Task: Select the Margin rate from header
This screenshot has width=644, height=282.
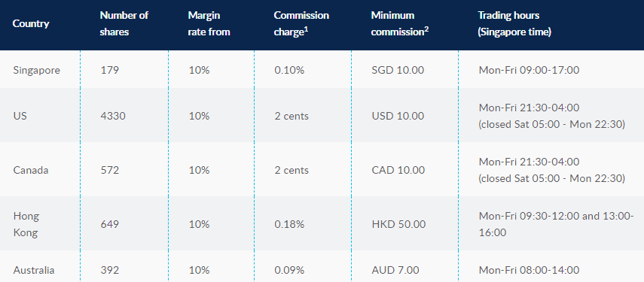Action: (x=209, y=24)
